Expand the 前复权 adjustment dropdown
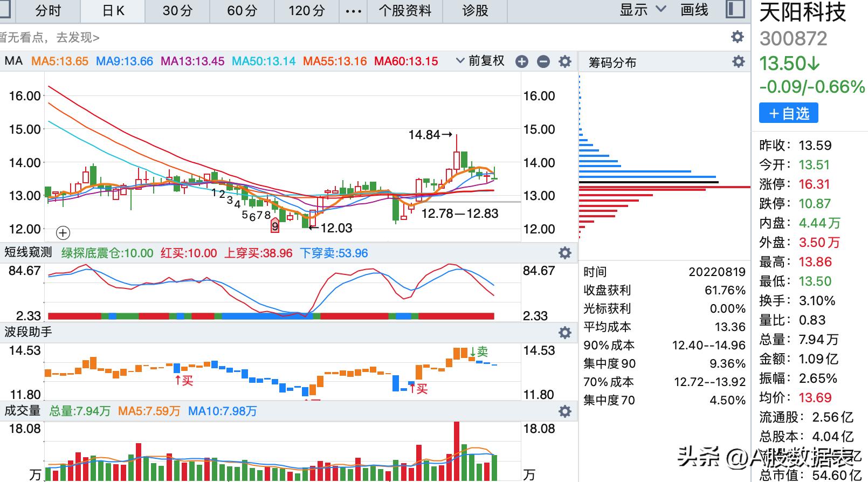Screen dimensions: 868x482 pyautogui.click(x=480, y=61)
